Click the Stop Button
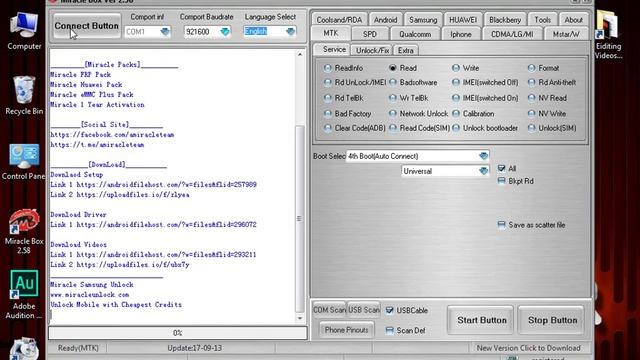The height and width of the screenshot is (360, 640). (x=552, y=320)
